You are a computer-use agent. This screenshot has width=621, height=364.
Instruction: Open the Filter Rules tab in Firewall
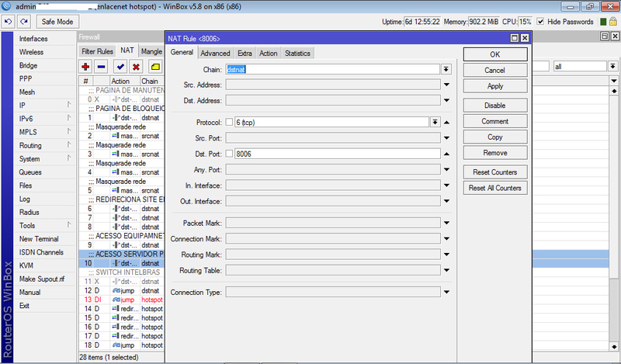coord(97,51)
